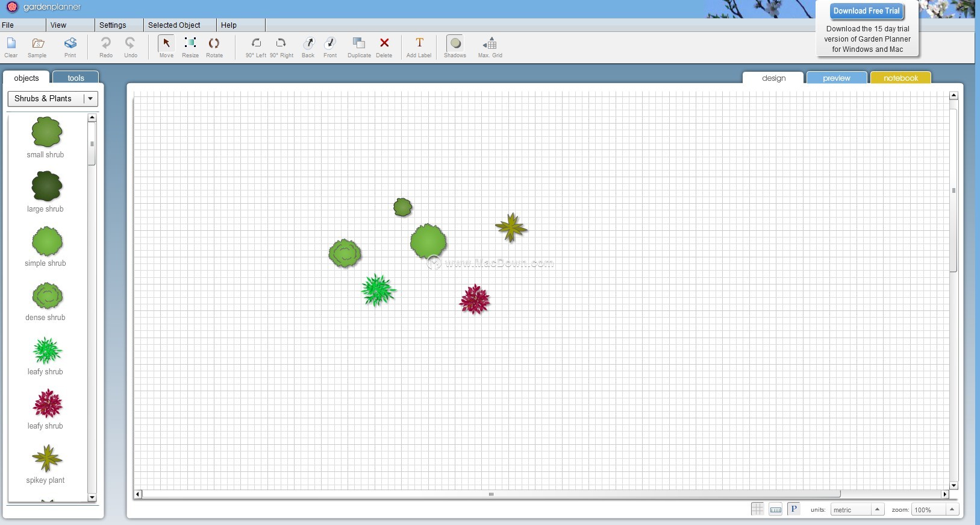Click object list scroll up arrow

(92, 118)
